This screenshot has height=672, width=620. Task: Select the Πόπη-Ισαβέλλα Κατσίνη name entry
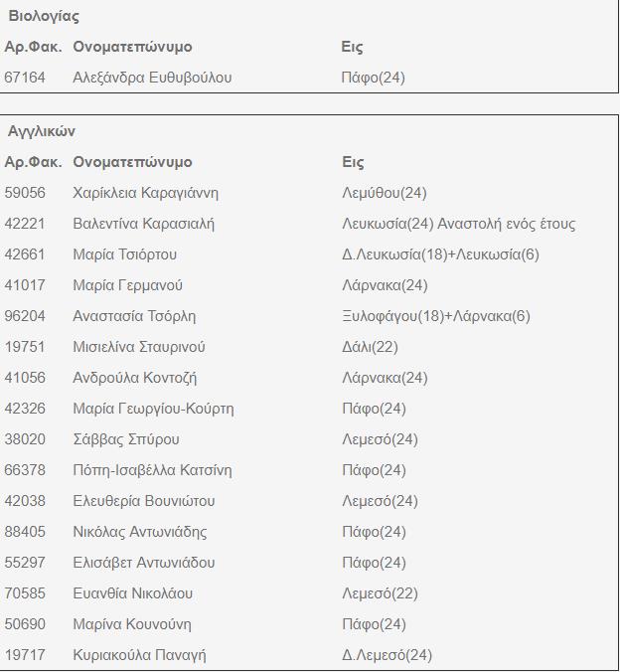coord(152,470)
